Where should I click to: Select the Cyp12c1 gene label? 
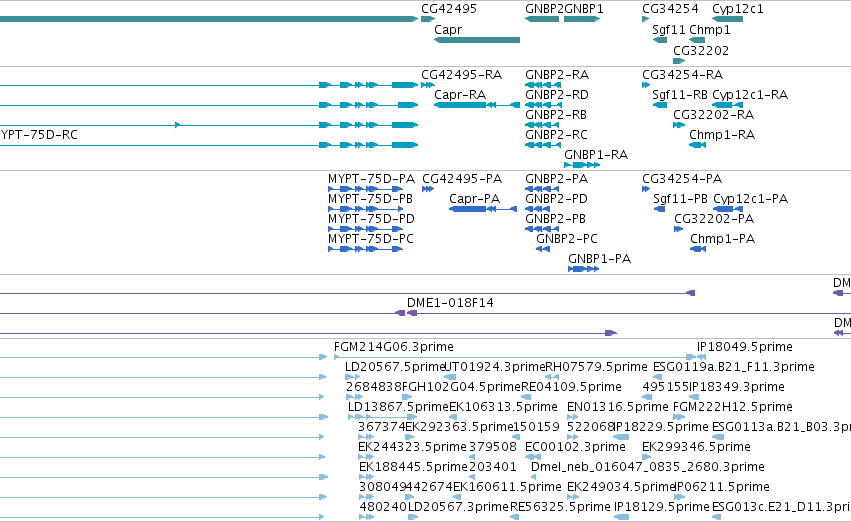738,9
